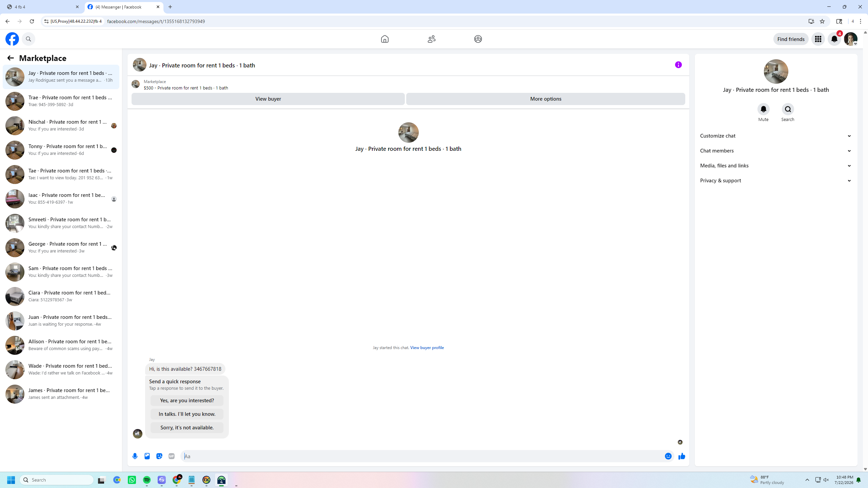The height and width of the screenshot is (488, 868).
Task: Close the Messenger | Facebook tab
Action: [x=158, y=7]
